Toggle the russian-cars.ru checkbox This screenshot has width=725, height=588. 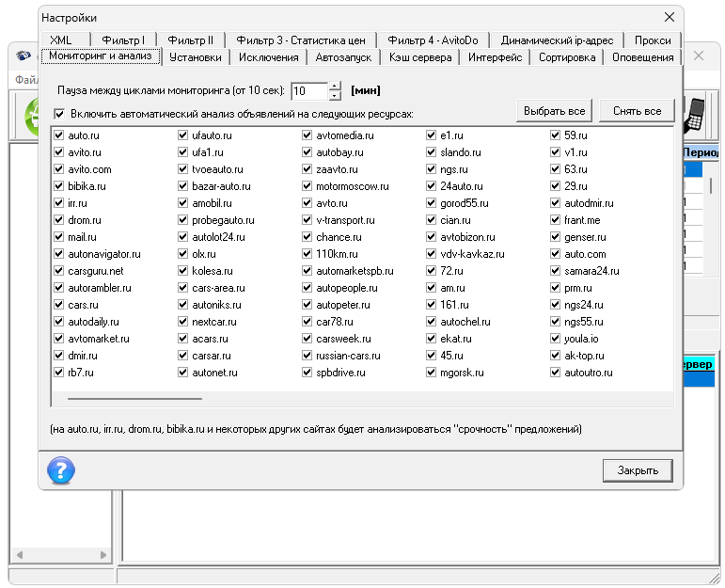pyautogui.click(x=307, y=356)
